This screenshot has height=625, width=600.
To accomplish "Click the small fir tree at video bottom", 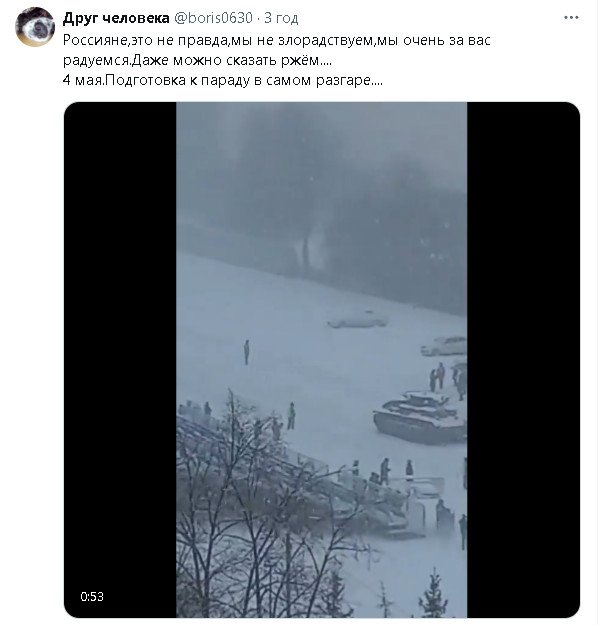I will (433, 594).
